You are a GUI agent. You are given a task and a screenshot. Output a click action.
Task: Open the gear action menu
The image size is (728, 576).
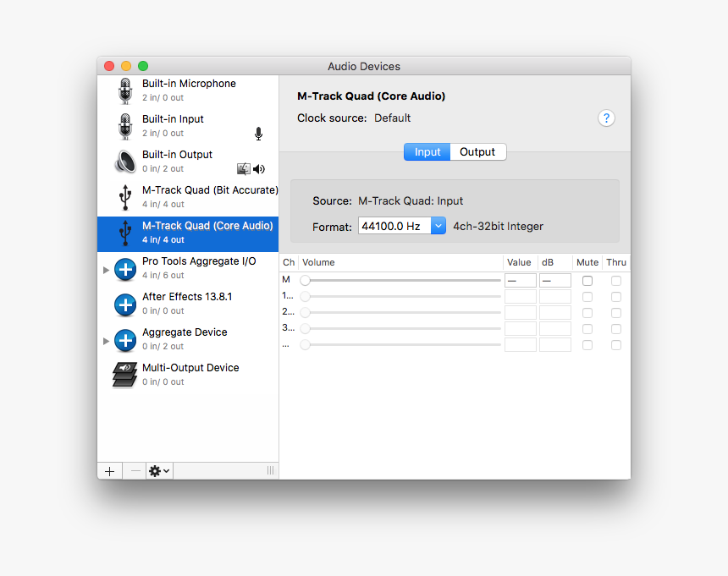click(x=159, y=471)
